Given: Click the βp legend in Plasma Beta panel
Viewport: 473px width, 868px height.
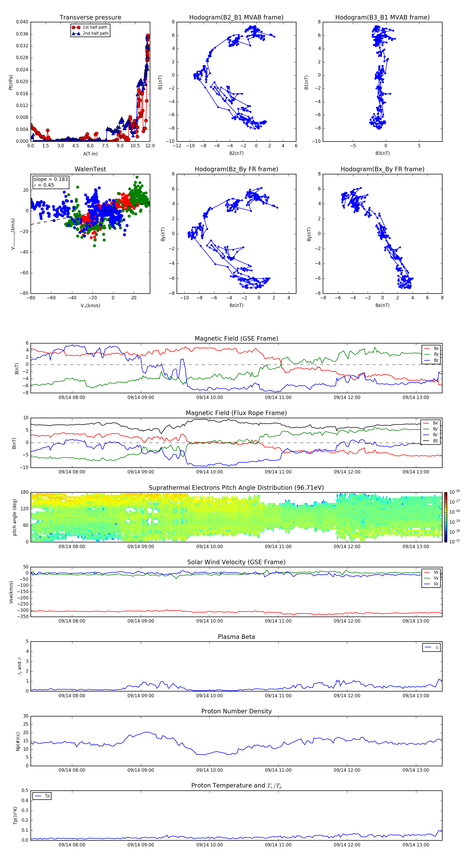Looking at the screenshot, I should coord(431,648).
